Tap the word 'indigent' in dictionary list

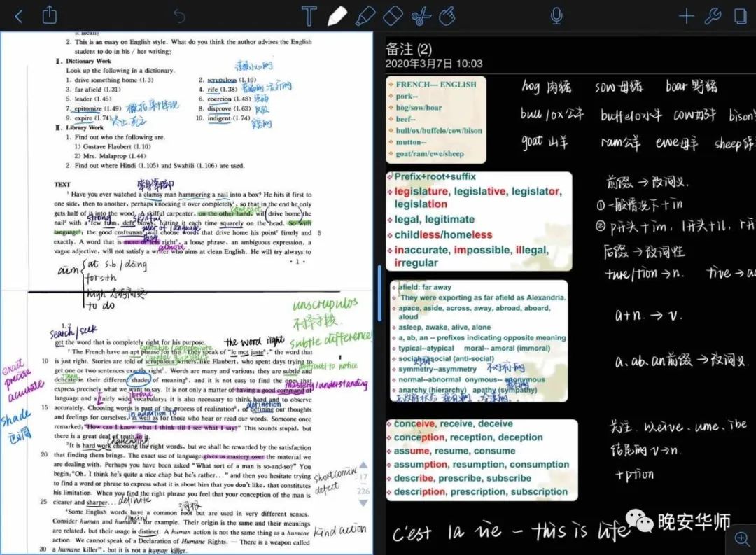219,118
